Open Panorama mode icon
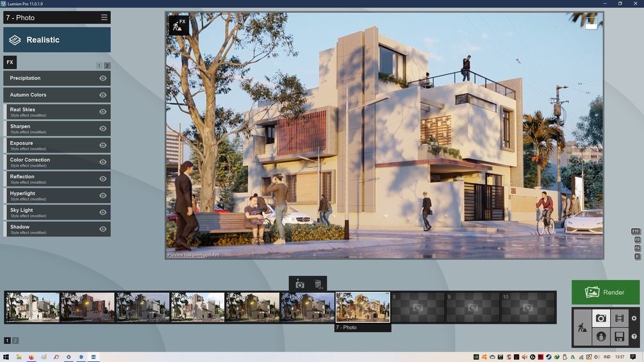The image size is (644, 362). [601, 336]
